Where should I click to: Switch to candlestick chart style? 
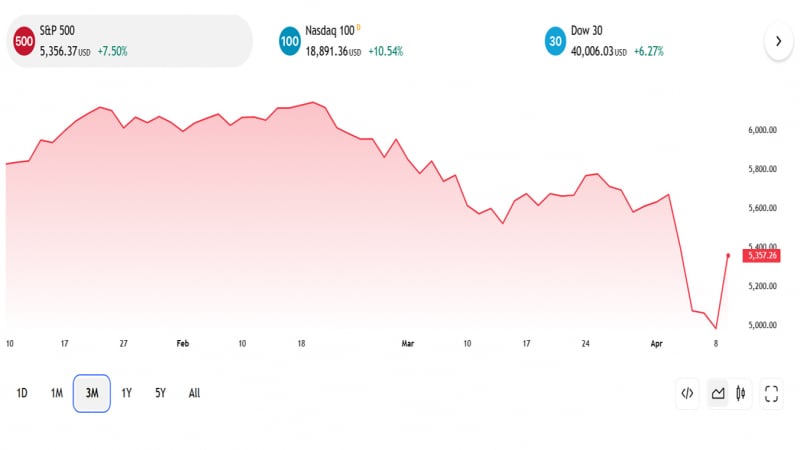click(x=741, y=393)
